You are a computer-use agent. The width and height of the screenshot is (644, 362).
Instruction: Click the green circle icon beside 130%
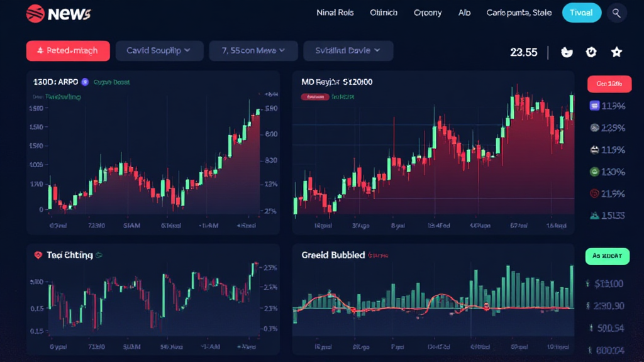tap(594, 172)
